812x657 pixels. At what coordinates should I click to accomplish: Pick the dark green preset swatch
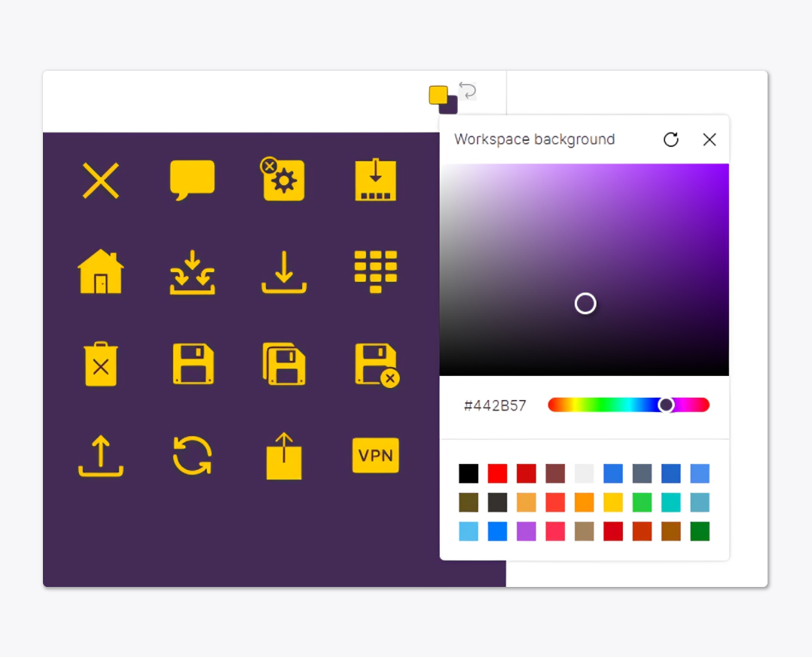(701, 531)
